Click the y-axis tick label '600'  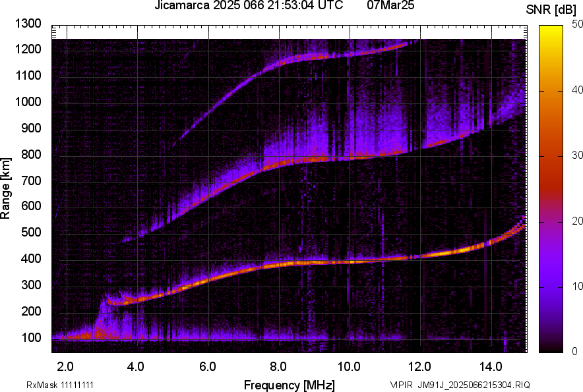[31, 206]
